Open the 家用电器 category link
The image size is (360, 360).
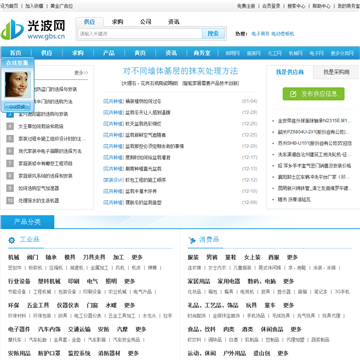coord(229,281)
